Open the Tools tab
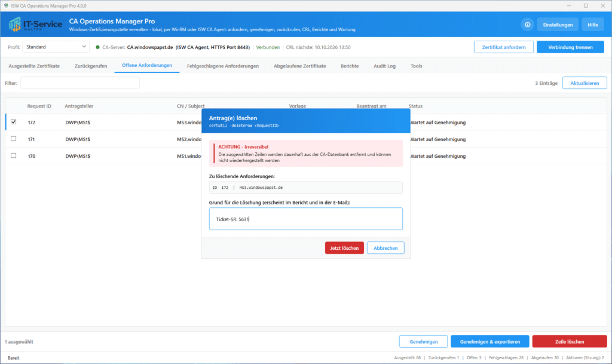The height and width of the screenshot is (364, 612). pos(417,66)
